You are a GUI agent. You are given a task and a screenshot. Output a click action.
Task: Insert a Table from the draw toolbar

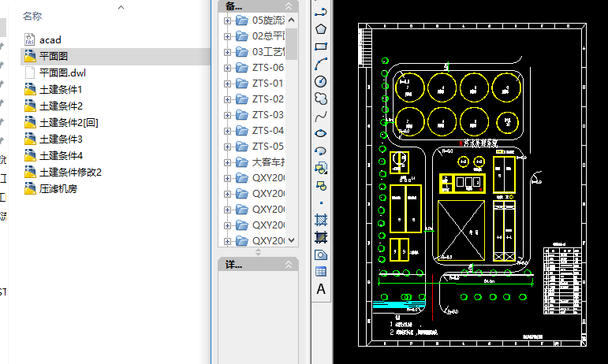click(x=321, y=272)
